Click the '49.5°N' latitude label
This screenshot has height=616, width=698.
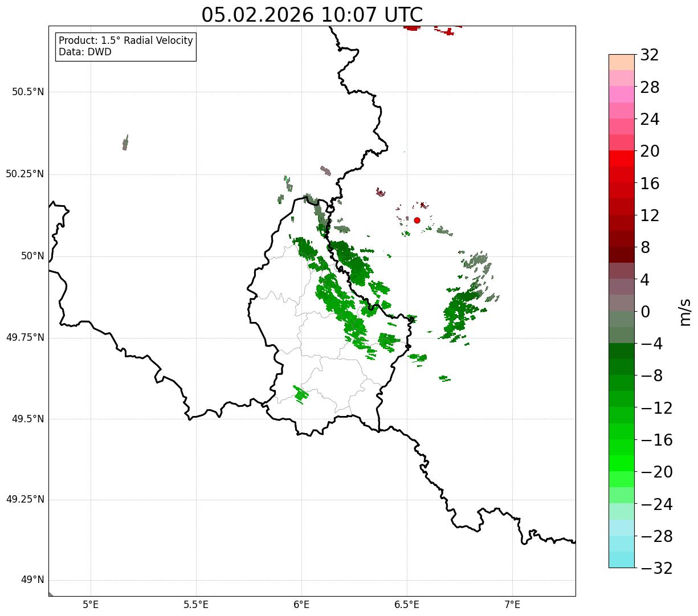(28, 419)
